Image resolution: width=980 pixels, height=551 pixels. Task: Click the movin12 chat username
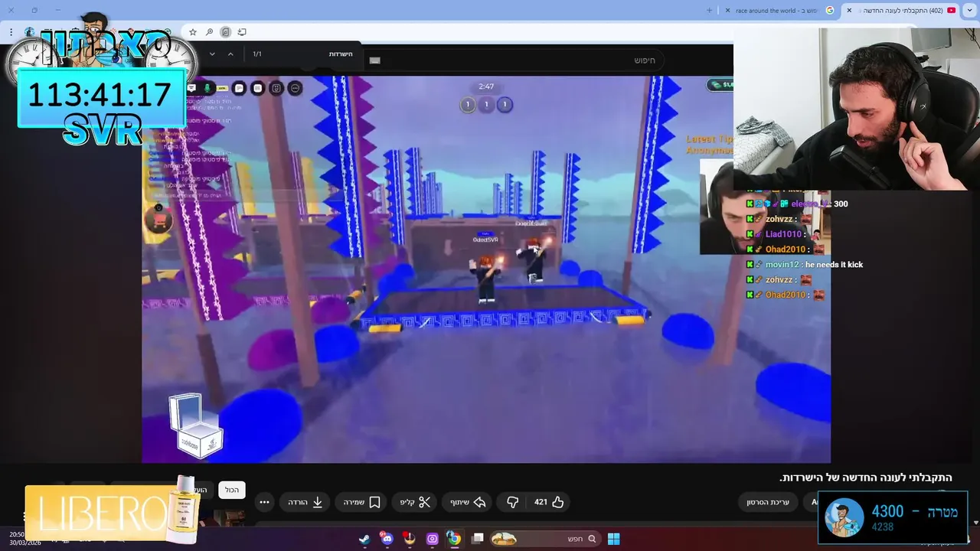(782, 265)
